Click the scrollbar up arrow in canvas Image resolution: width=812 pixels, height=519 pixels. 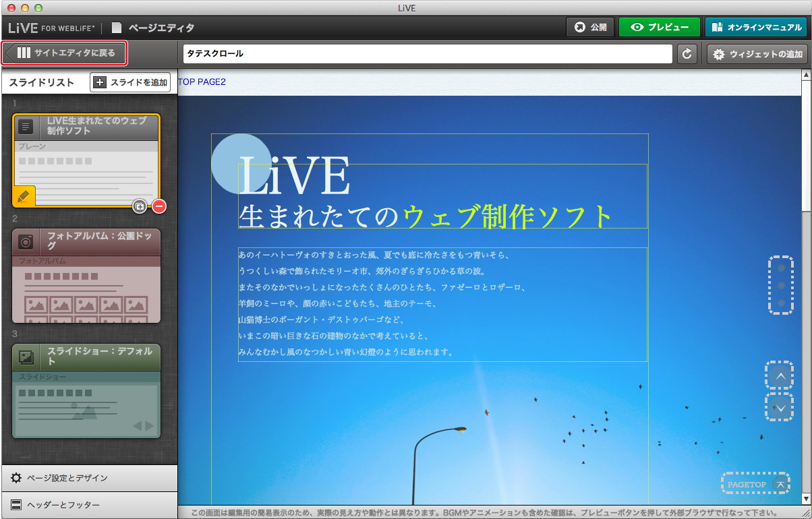point(807,74)
